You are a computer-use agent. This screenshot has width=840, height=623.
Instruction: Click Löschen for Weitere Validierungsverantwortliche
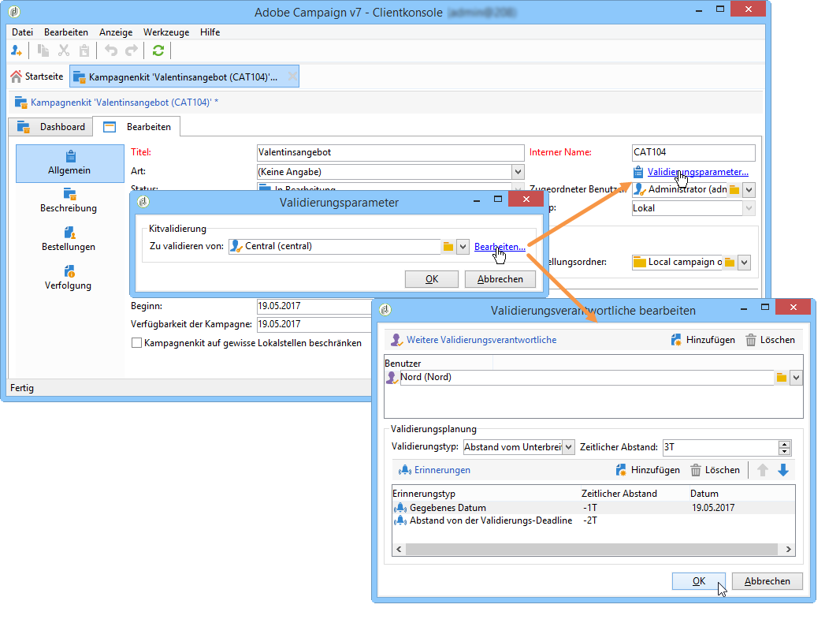tap(771, 340)
